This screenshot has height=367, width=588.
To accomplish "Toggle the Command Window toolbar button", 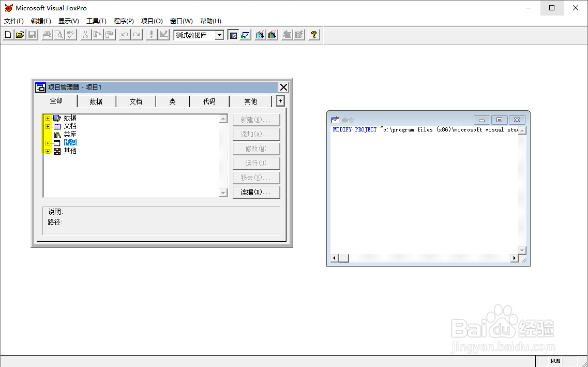I will [x=233, y=35].
